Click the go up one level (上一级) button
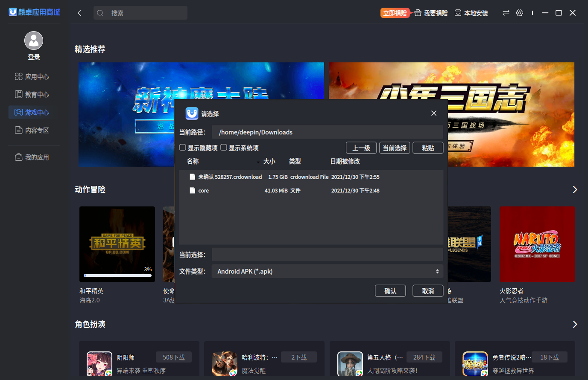Viewport: 588px width, 380px height. click(x=361, y=148)
